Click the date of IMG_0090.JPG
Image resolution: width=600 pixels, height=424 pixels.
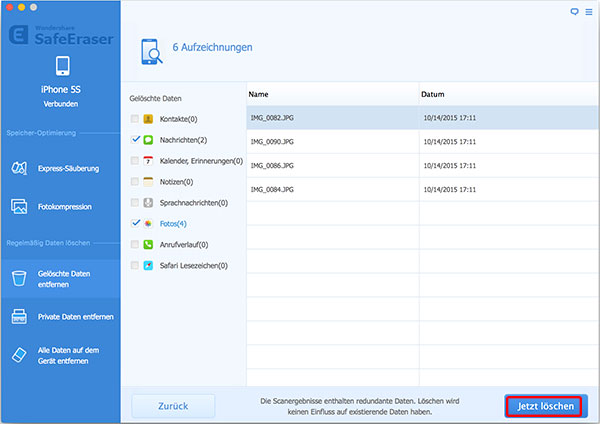tap(450, 142)
